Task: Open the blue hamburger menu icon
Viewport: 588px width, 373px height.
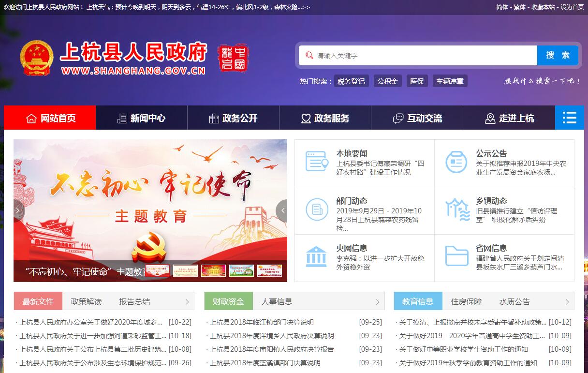Action: point(569,118)
